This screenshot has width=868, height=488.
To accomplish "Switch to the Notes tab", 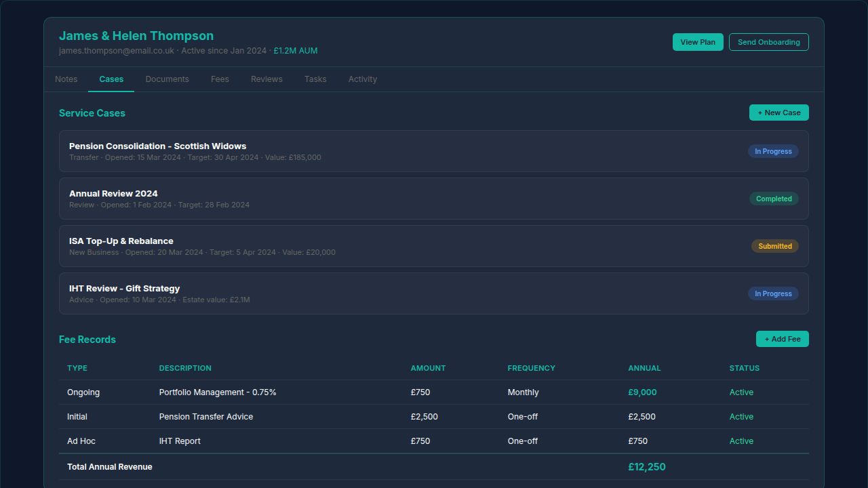I will click(66, 79).
